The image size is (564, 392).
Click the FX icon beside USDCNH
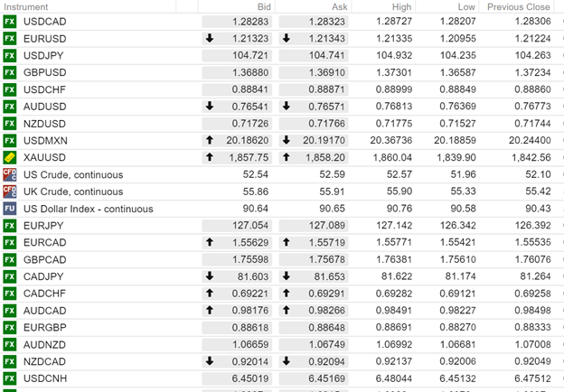[10, 378]
